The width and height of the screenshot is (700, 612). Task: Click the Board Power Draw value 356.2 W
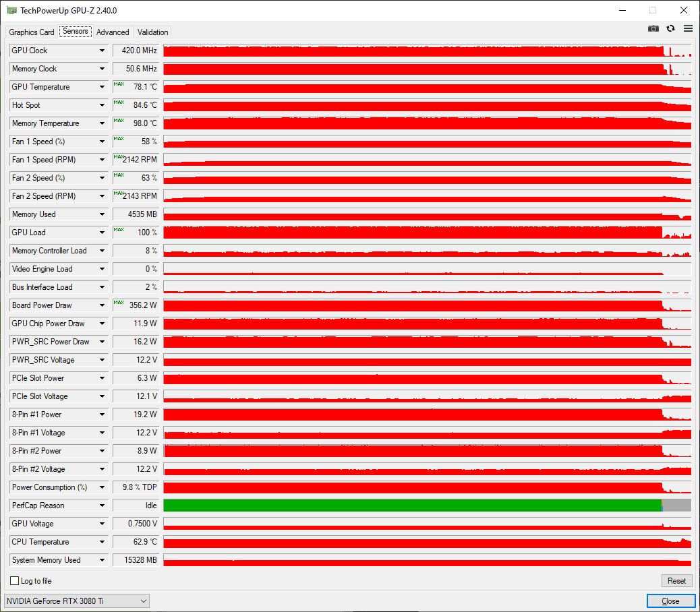click(x=136, y=305)
